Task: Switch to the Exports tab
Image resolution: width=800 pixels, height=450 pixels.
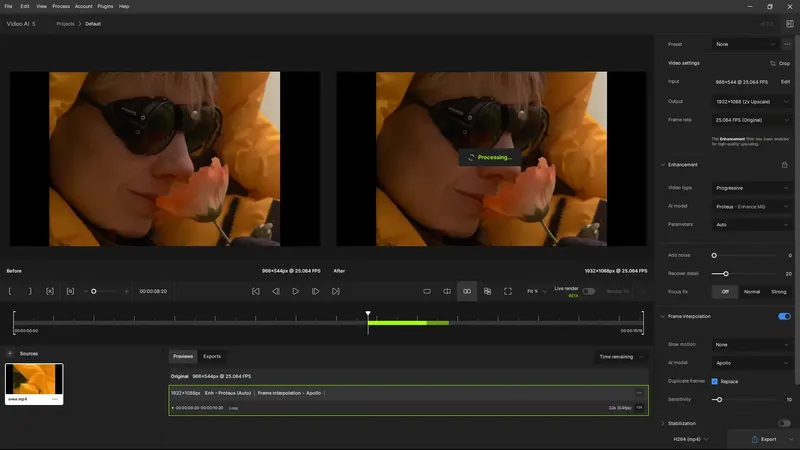Action: (x=212, y=356)
